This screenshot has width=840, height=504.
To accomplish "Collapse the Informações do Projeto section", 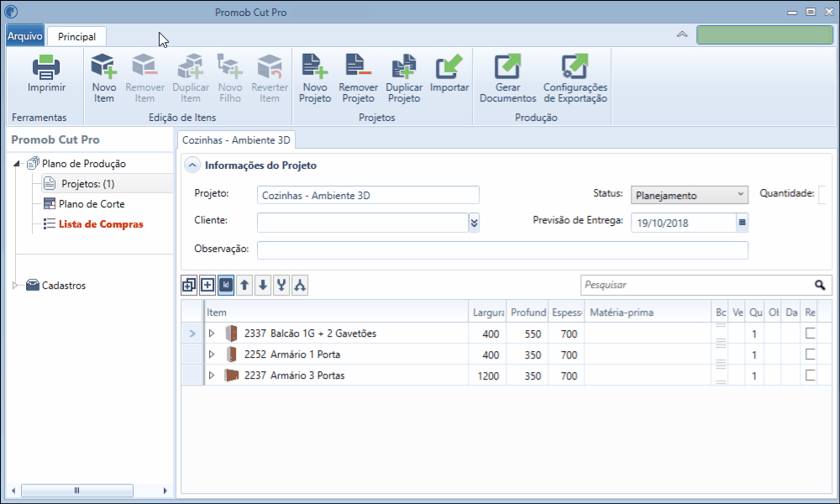I will (192, 165).
